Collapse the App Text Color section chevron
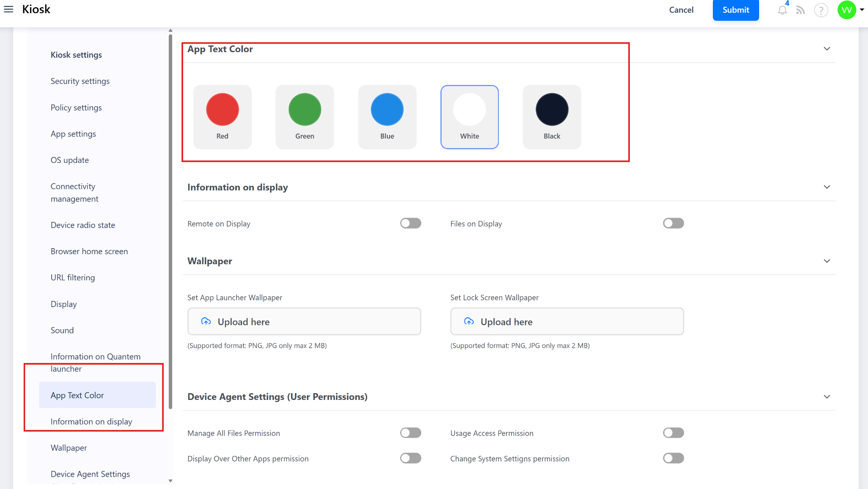This screenshot has width=868, height=489. click(826, 49)
